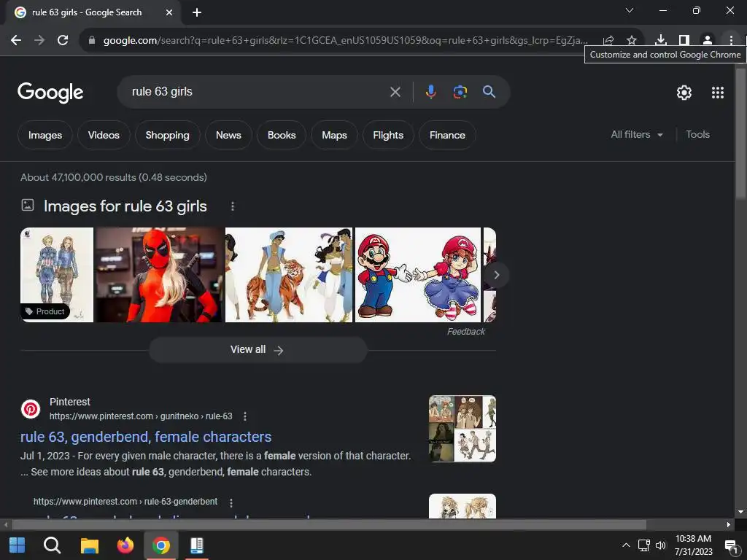Switch to Videos results
This screenshot has height=560, width=747.
coord(104,135)
